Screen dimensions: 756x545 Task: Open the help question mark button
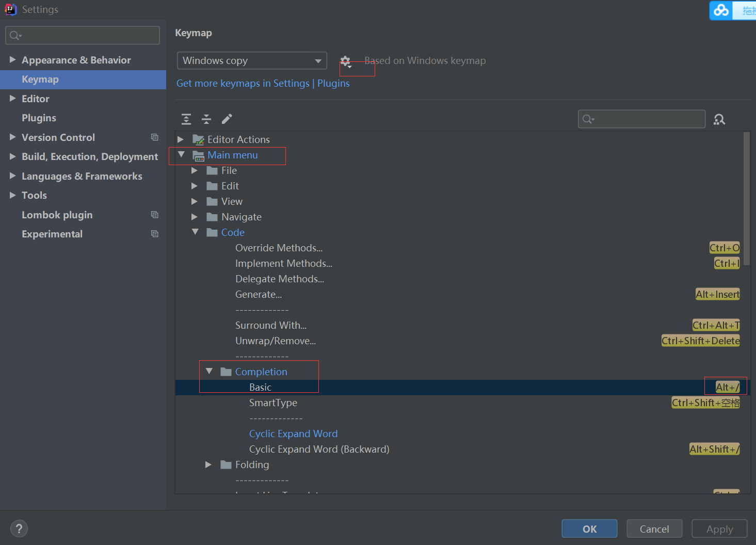click(19, 528)
